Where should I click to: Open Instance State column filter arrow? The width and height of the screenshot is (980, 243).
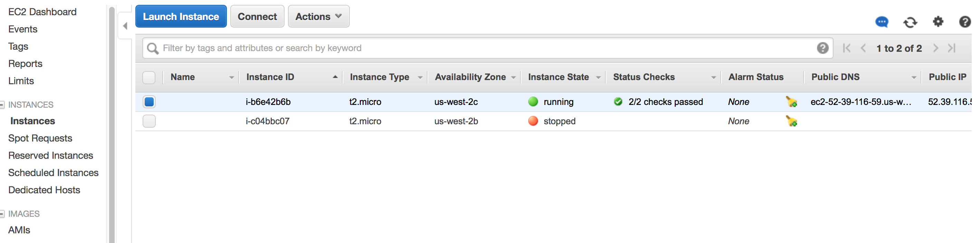click(598, 78)
